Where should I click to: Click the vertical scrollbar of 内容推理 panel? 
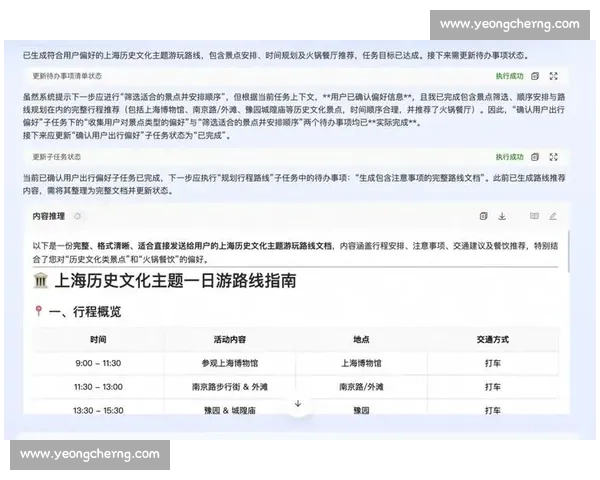pos(569,251)
